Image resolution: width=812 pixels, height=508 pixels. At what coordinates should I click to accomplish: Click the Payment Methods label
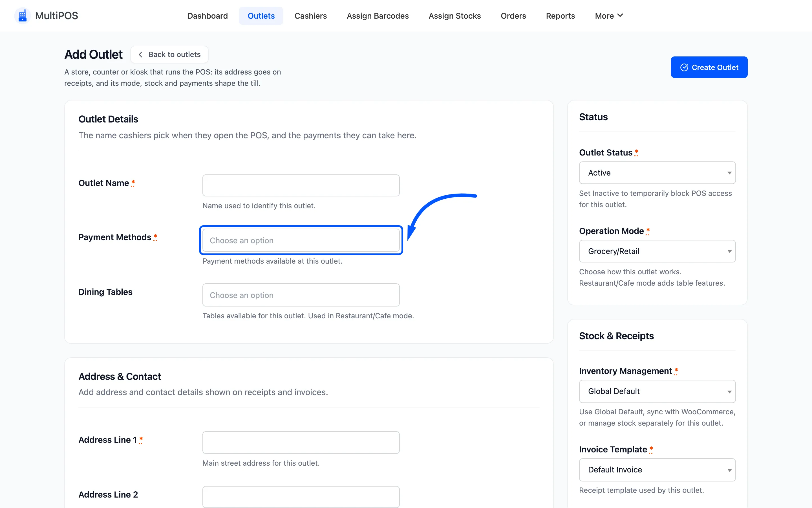pos(115,237)
